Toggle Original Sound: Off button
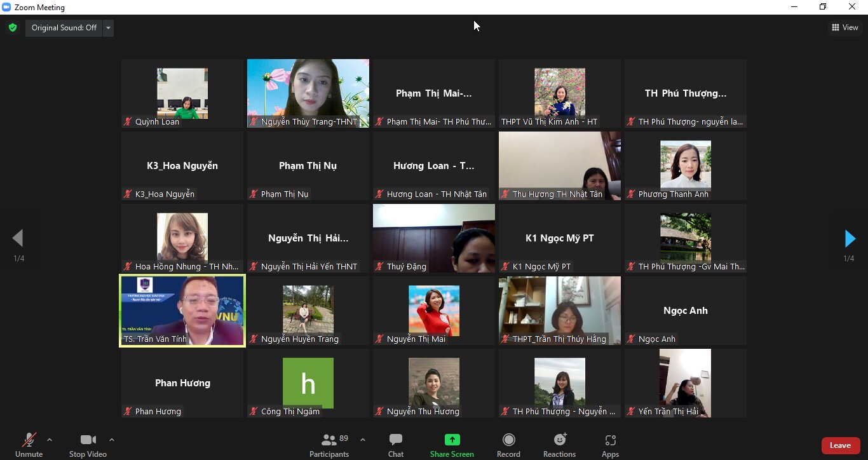This screenshot has height=460, width=868. (64, 28)
